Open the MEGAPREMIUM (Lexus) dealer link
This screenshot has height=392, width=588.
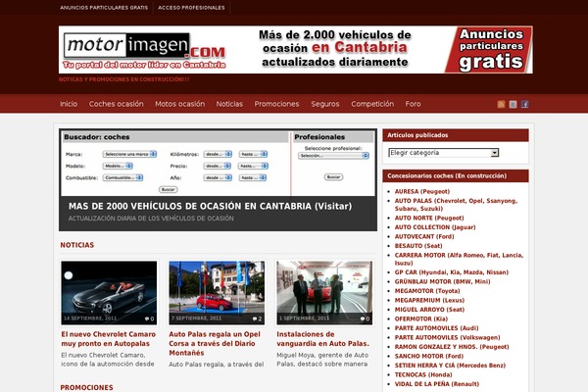(x=429, y=301)
